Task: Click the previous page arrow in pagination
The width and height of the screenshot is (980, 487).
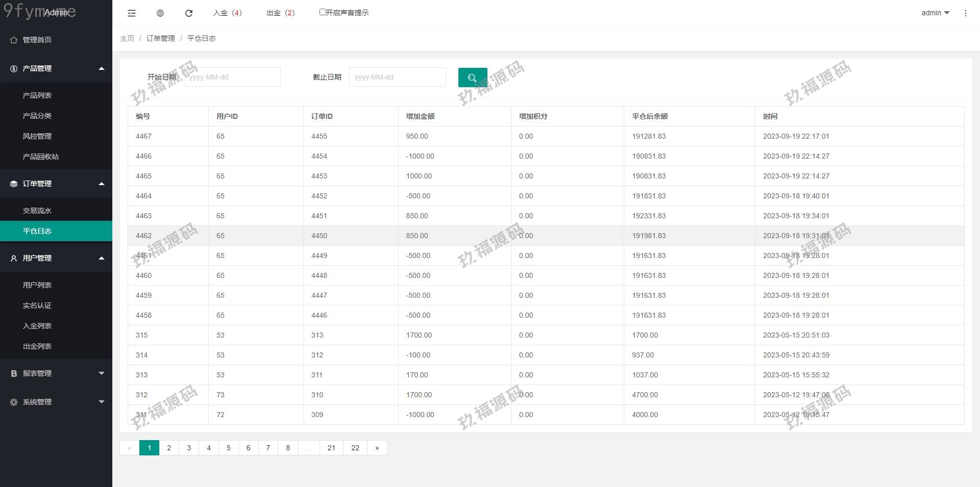Action: (x=130, y=448)
